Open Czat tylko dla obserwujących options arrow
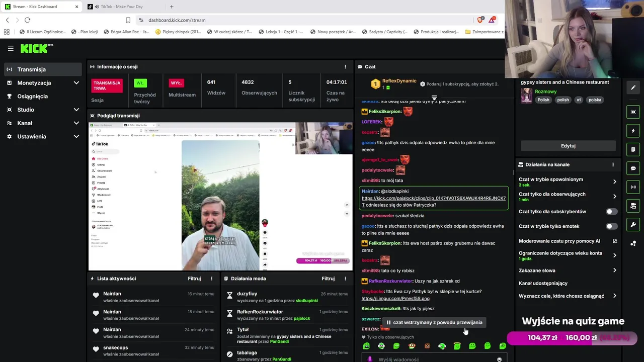The height and width of the screenshot is (362, 644). [614, 197]
